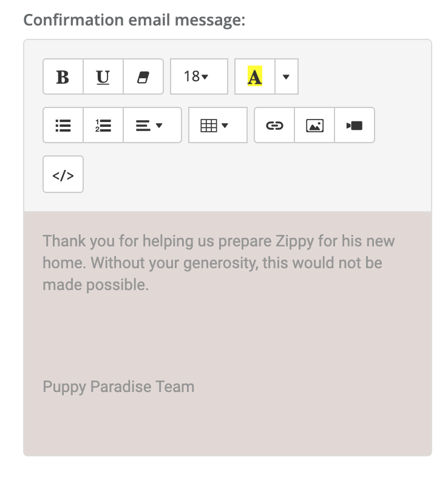Toggle the code view button
This screenshot has height=477, width=448.
pyautogui.click(x=63, y=174)
